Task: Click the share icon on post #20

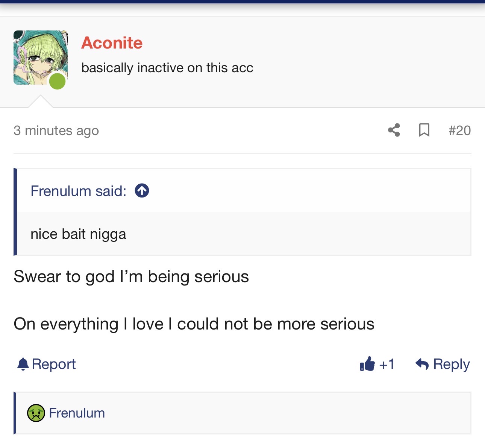Action: click(394, 130)
